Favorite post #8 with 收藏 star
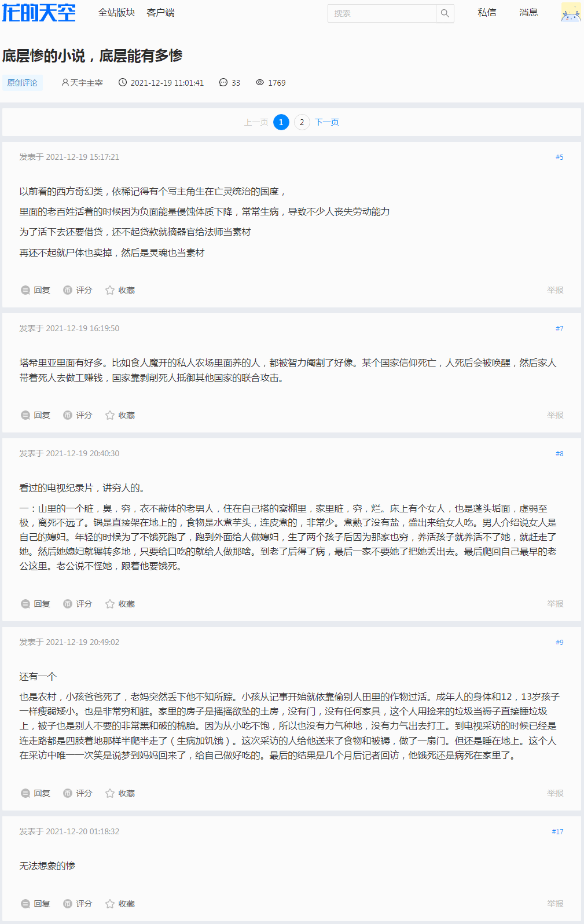 click(120, 604)
